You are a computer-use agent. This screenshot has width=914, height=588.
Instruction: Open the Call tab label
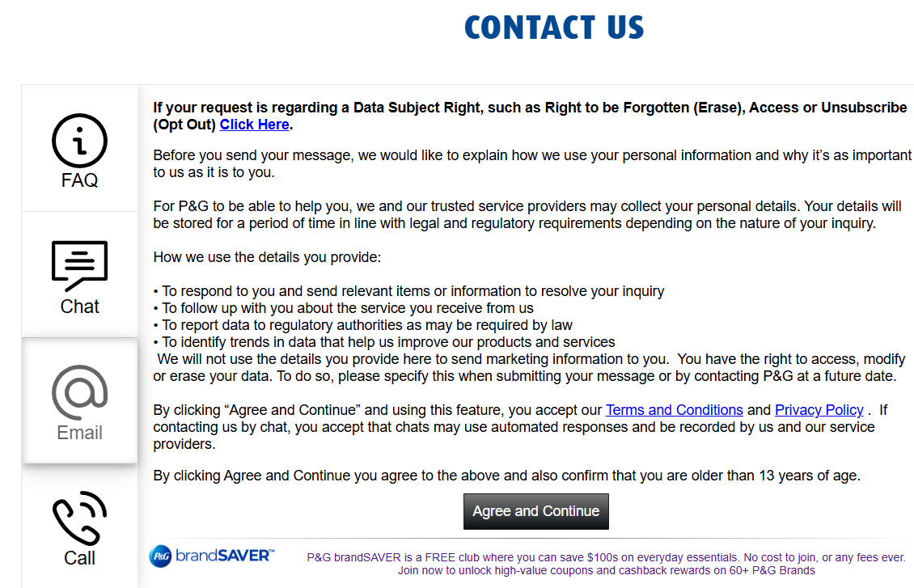click(x=79, y=558)
